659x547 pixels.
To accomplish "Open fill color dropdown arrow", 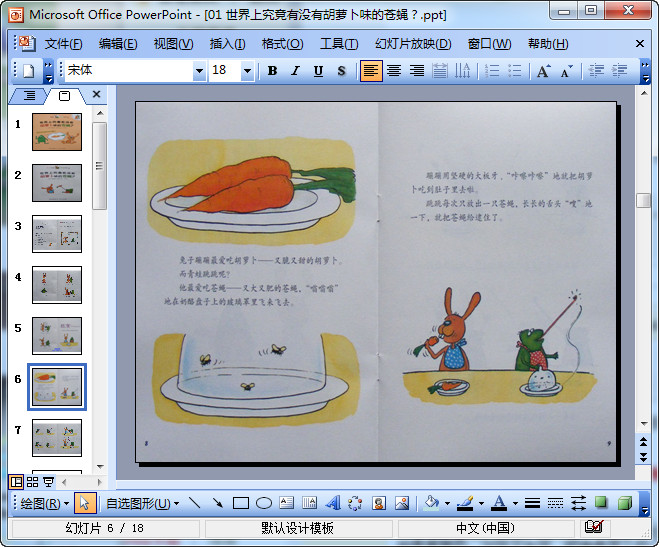I will [x=447, y=503].
